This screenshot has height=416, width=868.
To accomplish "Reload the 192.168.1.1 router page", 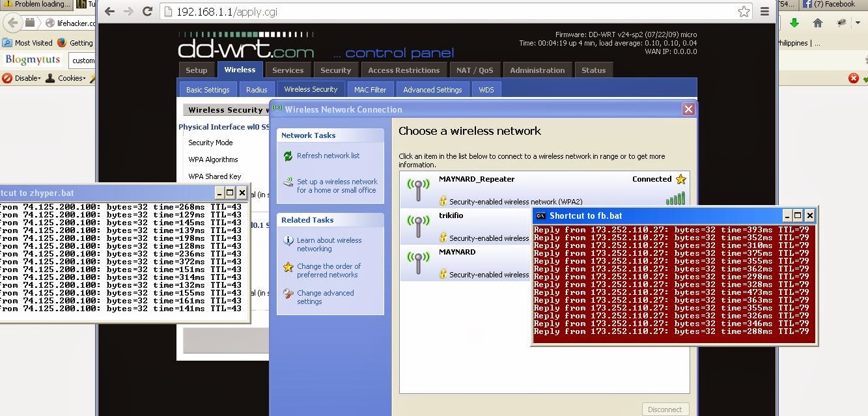I will click(148, 12).
